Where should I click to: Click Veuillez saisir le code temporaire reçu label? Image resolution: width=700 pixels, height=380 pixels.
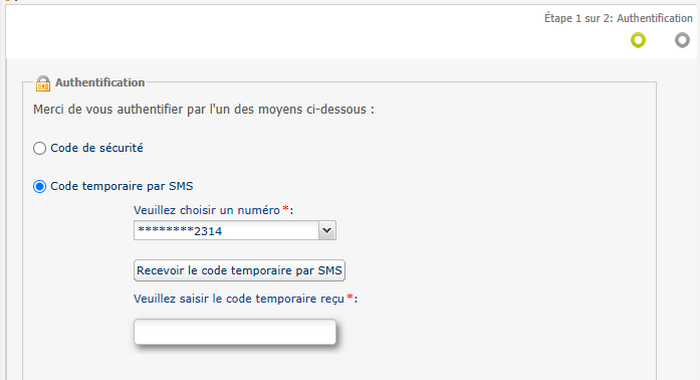click(x=239, y=299)
